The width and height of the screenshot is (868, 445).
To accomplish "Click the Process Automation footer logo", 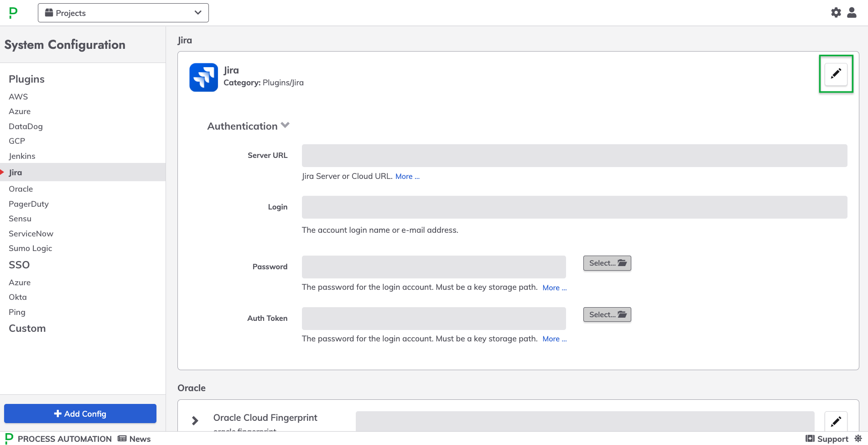I will coord(9,438).
